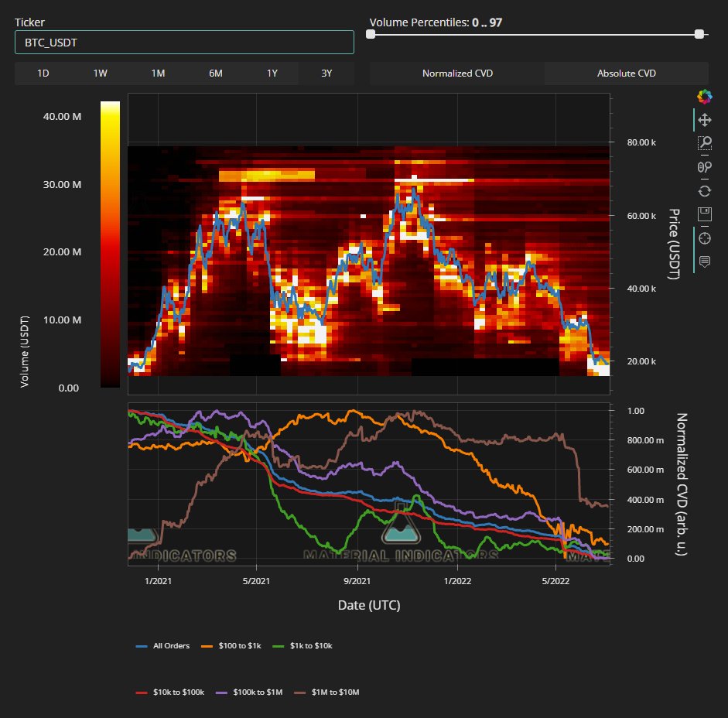The image size is (728, 718).
Task: Click the 40.00 M volume scale label
Action: tap(62, 117)
